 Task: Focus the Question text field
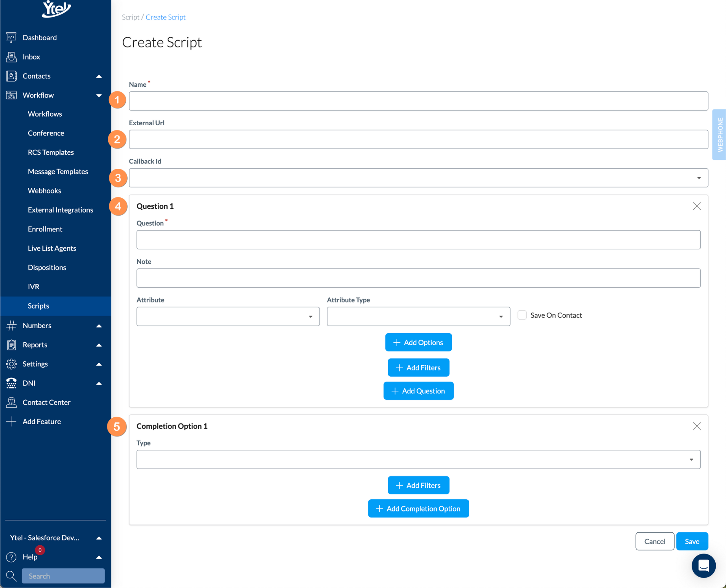[x=418, y=240]
